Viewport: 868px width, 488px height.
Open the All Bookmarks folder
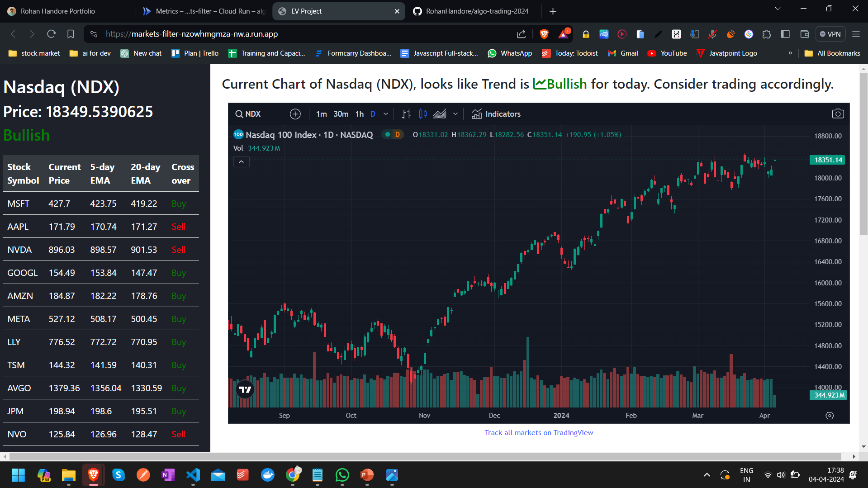pyautogui.click(x=832, y=53)
